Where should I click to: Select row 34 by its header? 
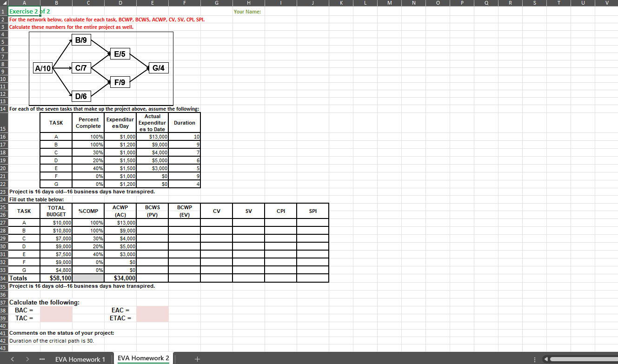(4, 278)
